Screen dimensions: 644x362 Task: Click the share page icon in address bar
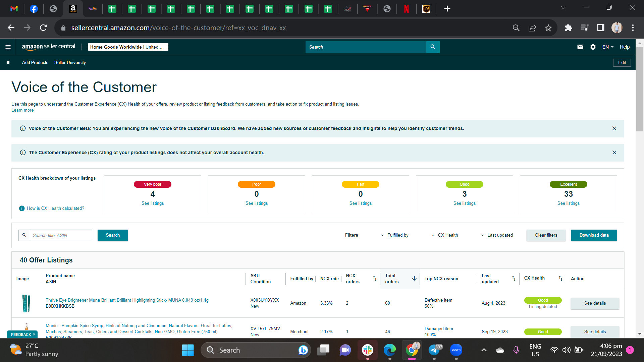click(532, 28)
